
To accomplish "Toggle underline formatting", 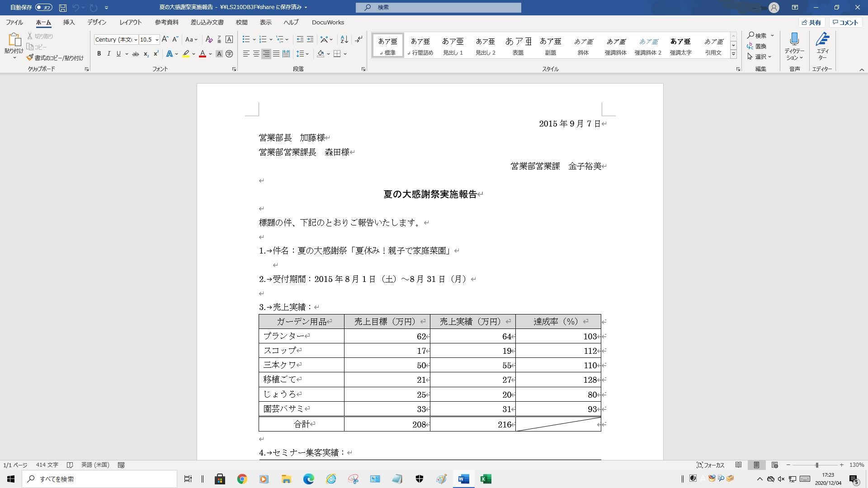I will coord(118,54).
